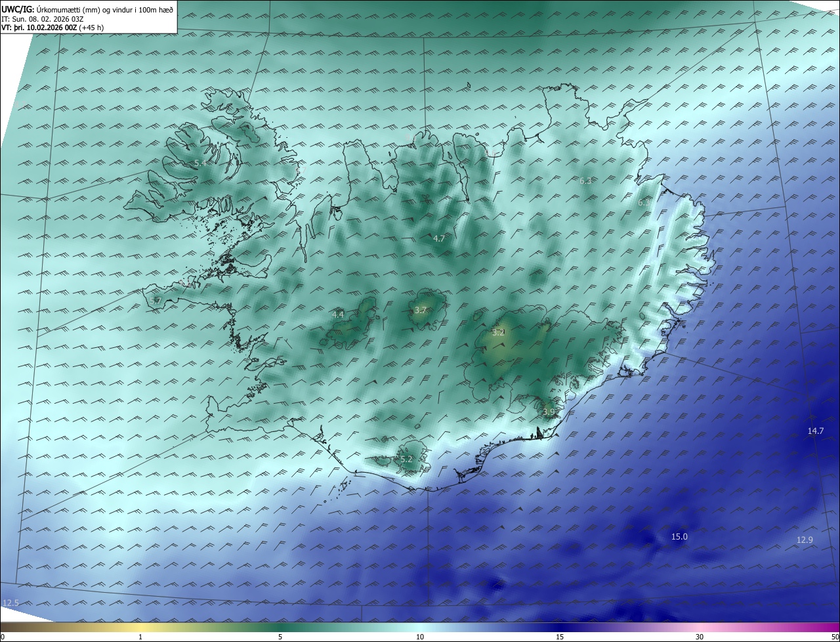
Task: Click the 12.9 value in the southeast corner
Action: 805,540
